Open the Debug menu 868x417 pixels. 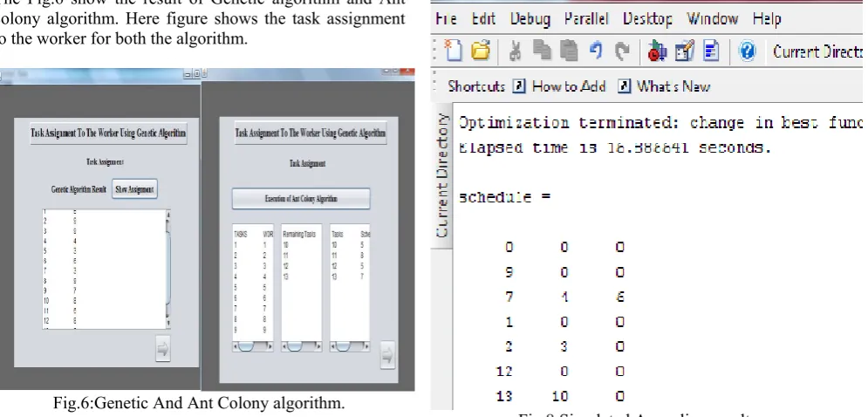pos(530,19)
